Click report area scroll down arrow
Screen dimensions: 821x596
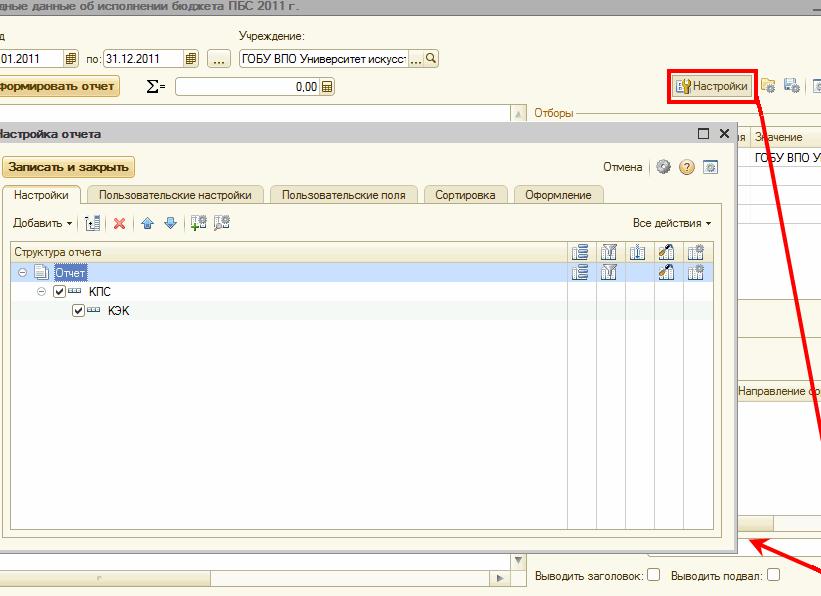pyautogui.click(x=518, y=561)
